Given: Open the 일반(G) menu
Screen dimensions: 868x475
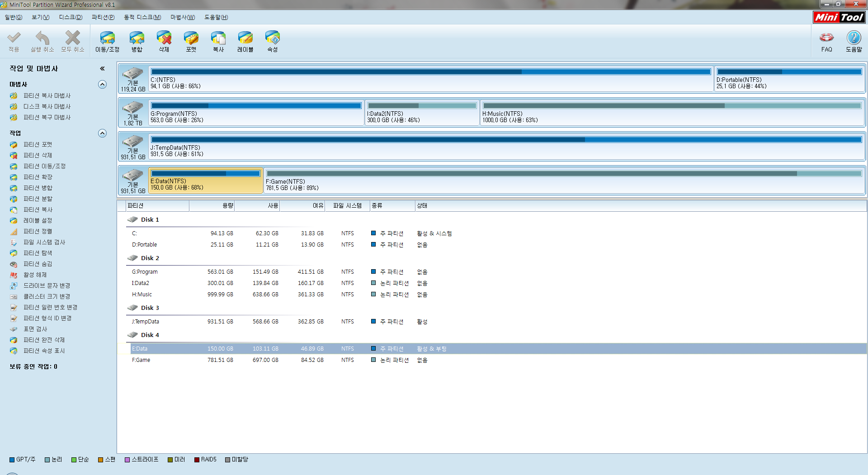Looking at the screenshot, I should coord(14,17).
